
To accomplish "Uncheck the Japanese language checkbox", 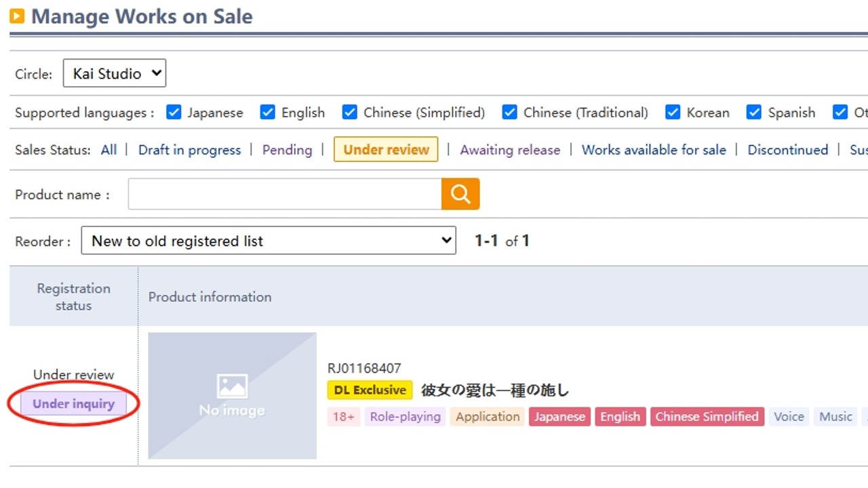I will point(174,113).
